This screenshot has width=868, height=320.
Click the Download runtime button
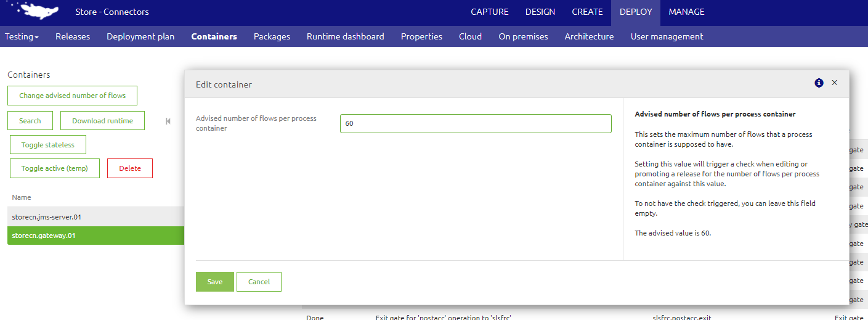click(103, 121)
